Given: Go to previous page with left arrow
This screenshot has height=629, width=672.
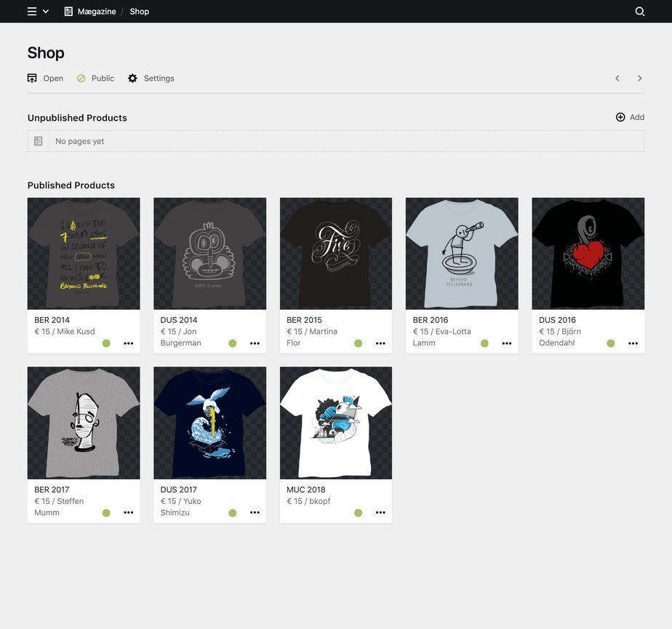Looking at the screenshot, I should (617, 79).
